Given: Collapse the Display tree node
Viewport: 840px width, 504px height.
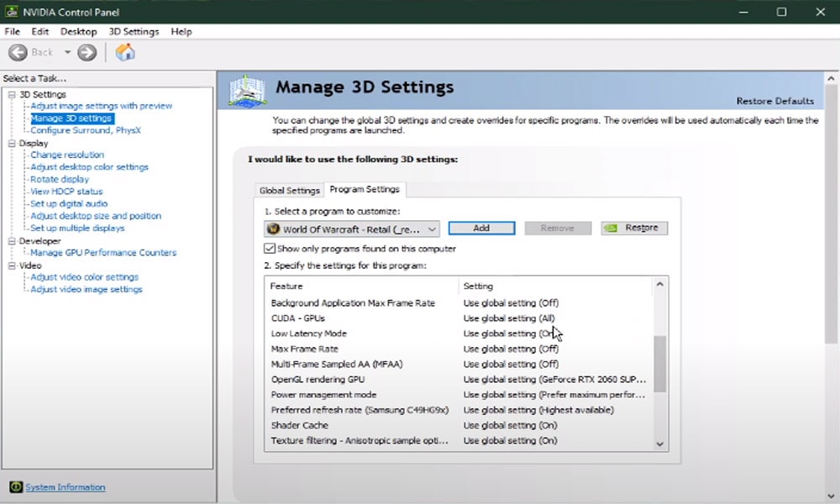Looking at the screenshot, I should pyautogui.click(x=12, y=143).
